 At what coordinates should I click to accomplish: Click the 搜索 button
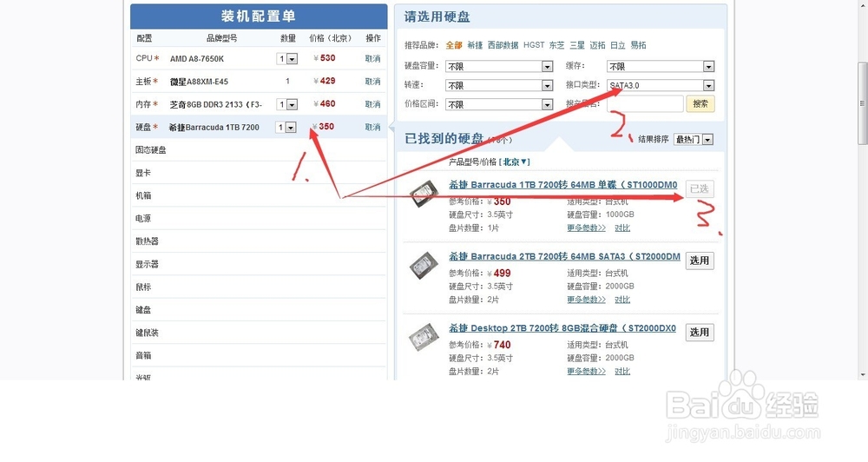tap(700, 103)
